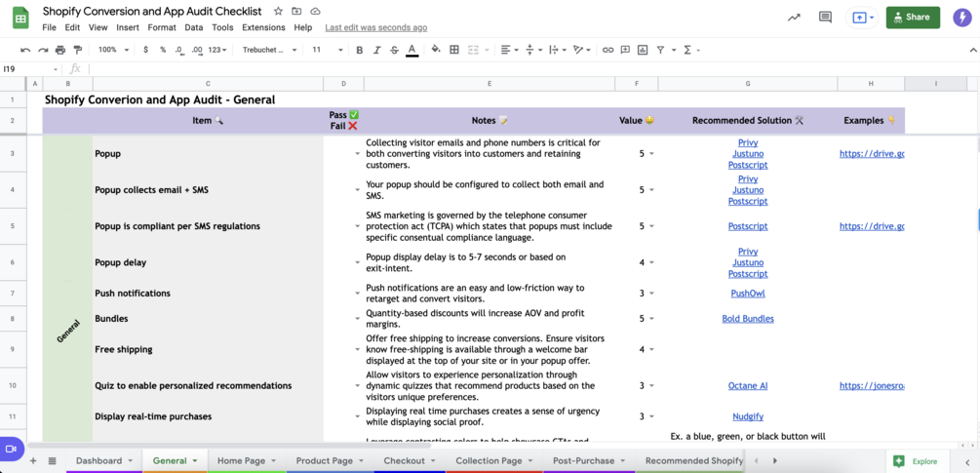Viewport: 980px width, 473px height.
Task: Open the Format menu
Action: (162, 27)
